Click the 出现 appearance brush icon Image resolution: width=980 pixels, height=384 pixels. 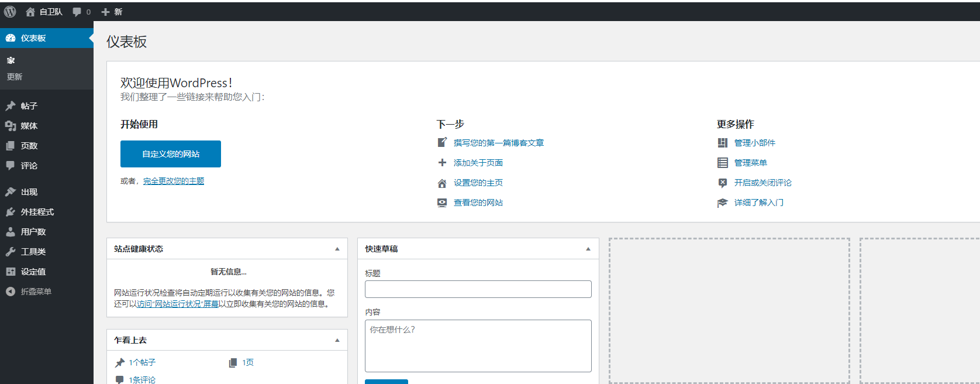[x=11, y=192]
